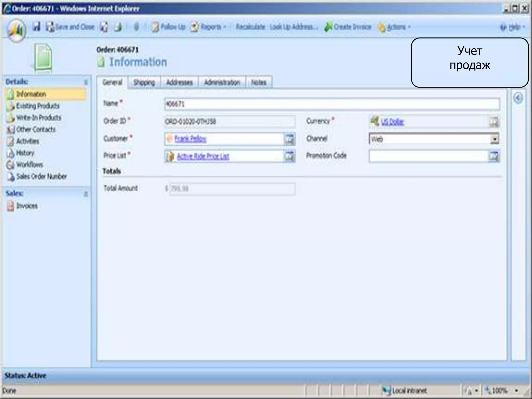Open the Currency lookup icon
Screen dimensions: 532x399
tap(494, 122)
